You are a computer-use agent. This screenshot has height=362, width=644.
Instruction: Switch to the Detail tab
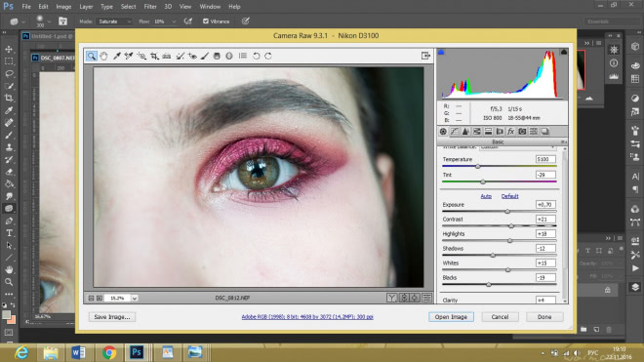click(465, 132)
